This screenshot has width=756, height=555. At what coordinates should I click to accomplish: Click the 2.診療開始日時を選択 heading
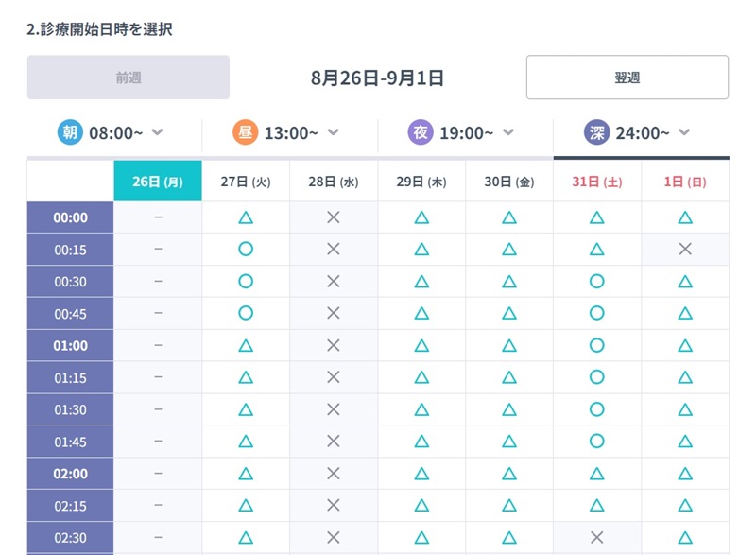[99, 29]
